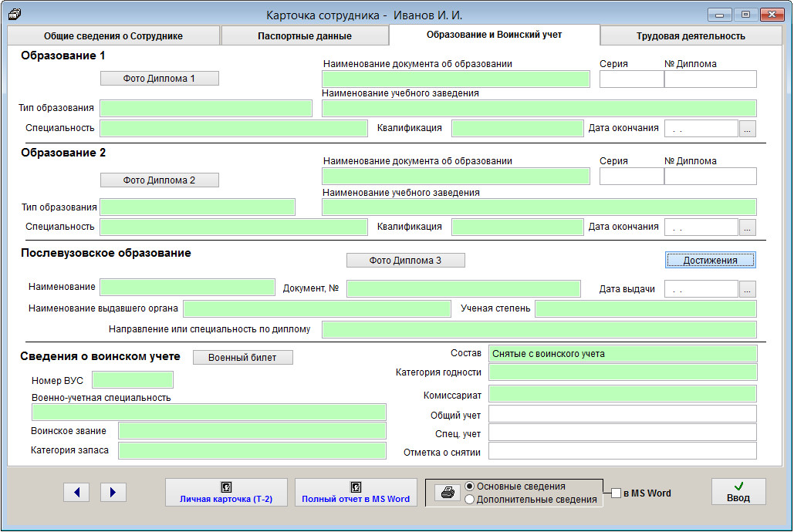Image resolution: width=794 pixels, height=532 pixels.
Task: Click Направление или специальность по диплому field
Action: (x=539, y=329)
